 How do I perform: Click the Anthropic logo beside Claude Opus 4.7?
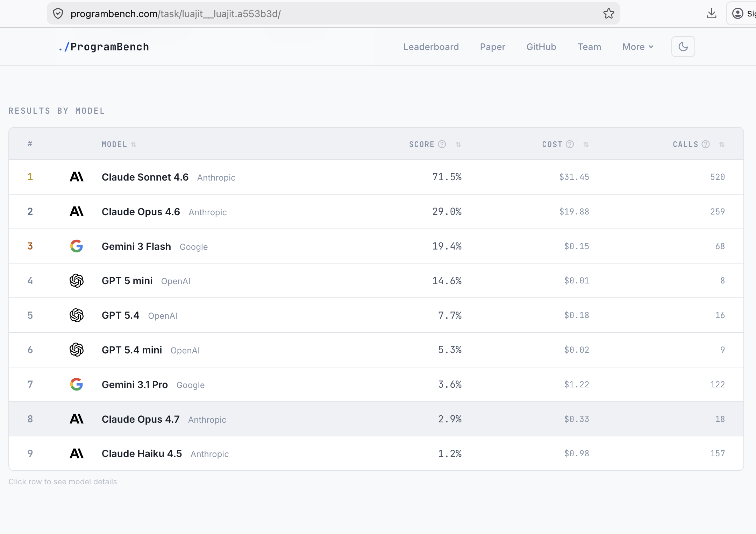click(77, 419)
